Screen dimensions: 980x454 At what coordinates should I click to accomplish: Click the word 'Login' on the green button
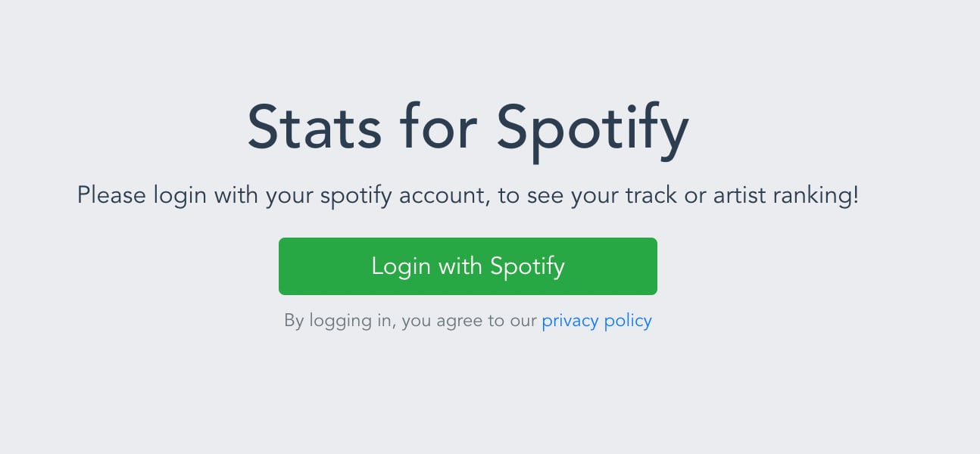point(401,266)
